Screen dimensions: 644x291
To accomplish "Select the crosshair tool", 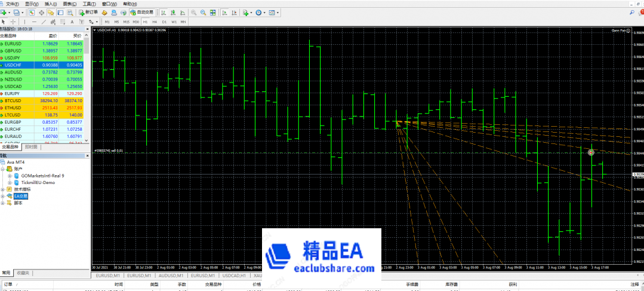I will point(14,22).
